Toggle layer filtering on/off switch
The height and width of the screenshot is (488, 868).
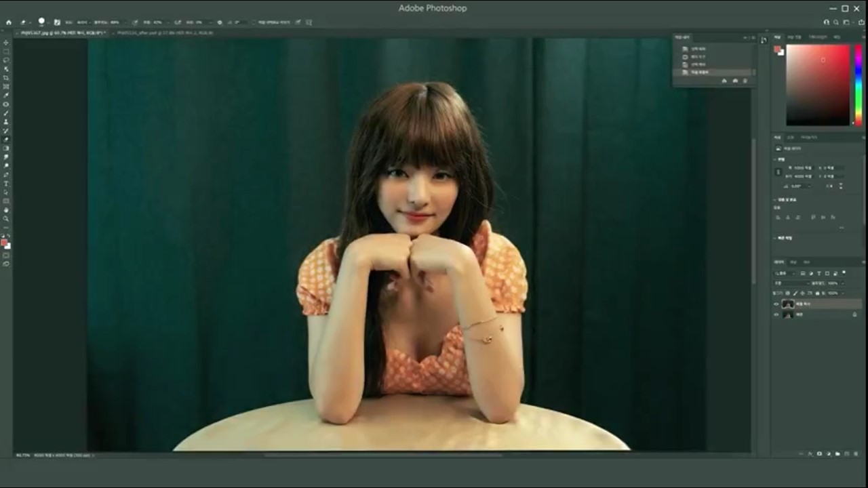(844, 272)
